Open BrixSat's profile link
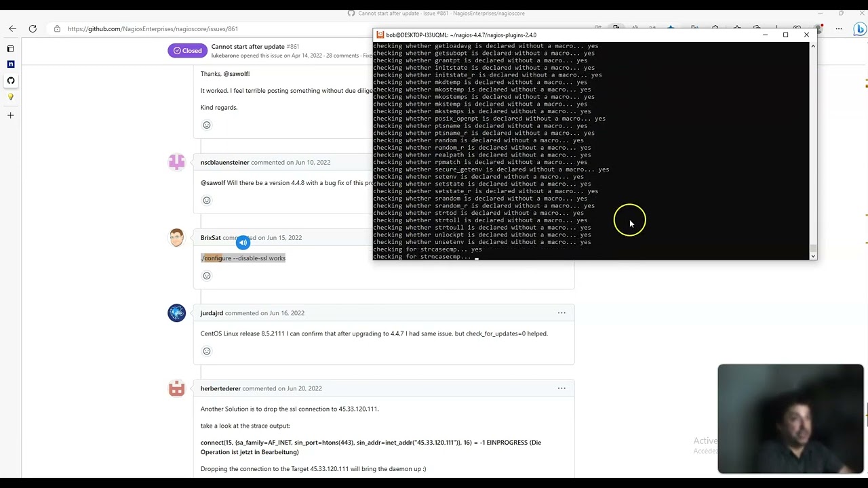Screen dimensions: 868x488 [211, 238]
